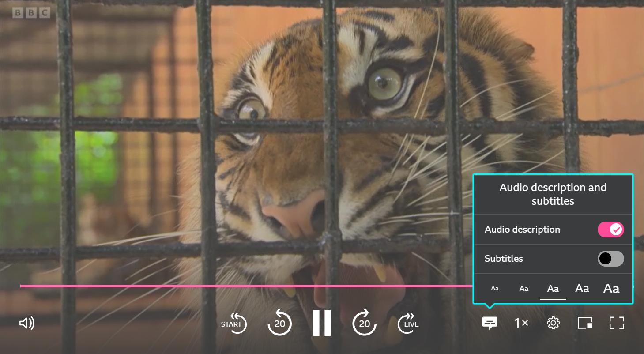Viewport: 644px width, 354px height.
Task: Jump to the LIVE point
Action: (407, 323)
